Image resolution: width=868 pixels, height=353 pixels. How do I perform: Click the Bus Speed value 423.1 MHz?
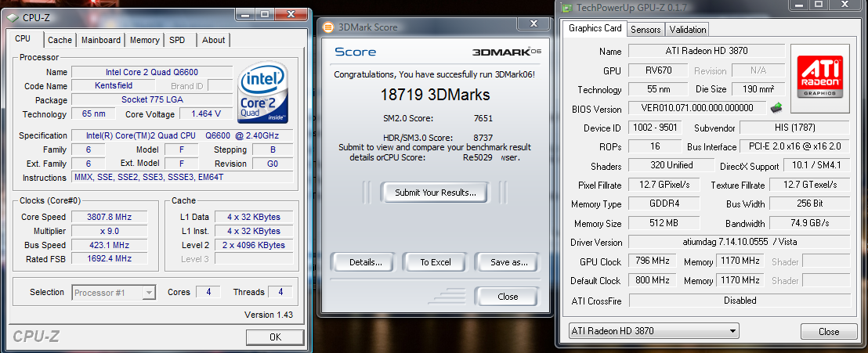pos(110,245)
